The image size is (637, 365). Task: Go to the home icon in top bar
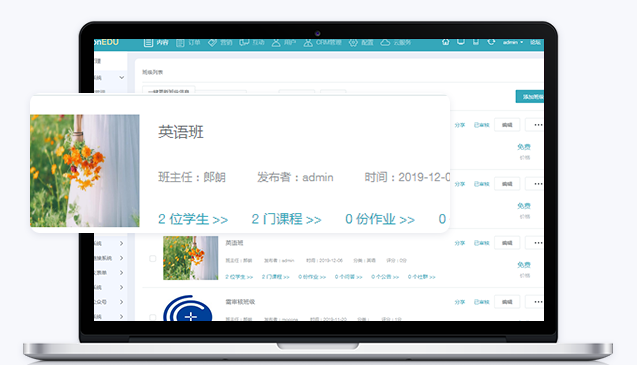(446, 42)
